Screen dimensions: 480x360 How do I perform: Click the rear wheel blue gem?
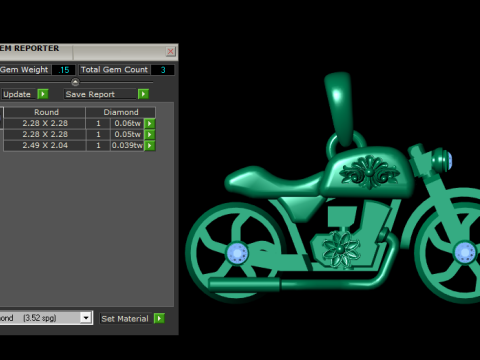237,253
